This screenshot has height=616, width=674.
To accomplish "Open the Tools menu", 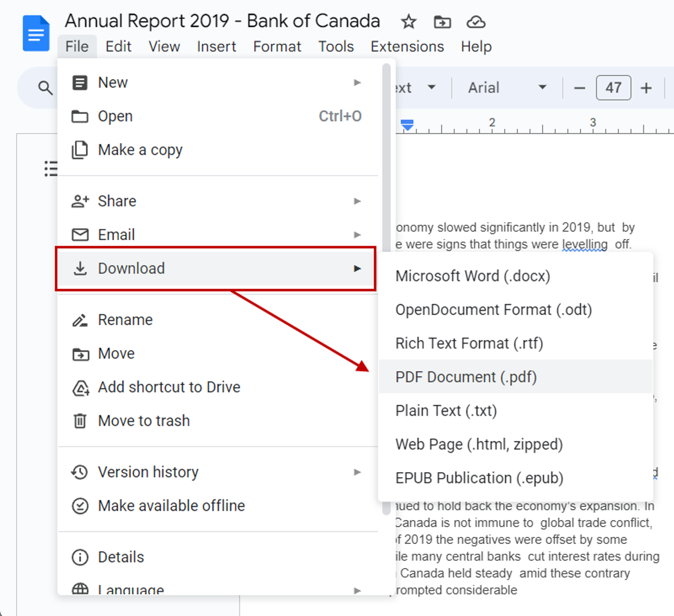I will tap(336, 46).
